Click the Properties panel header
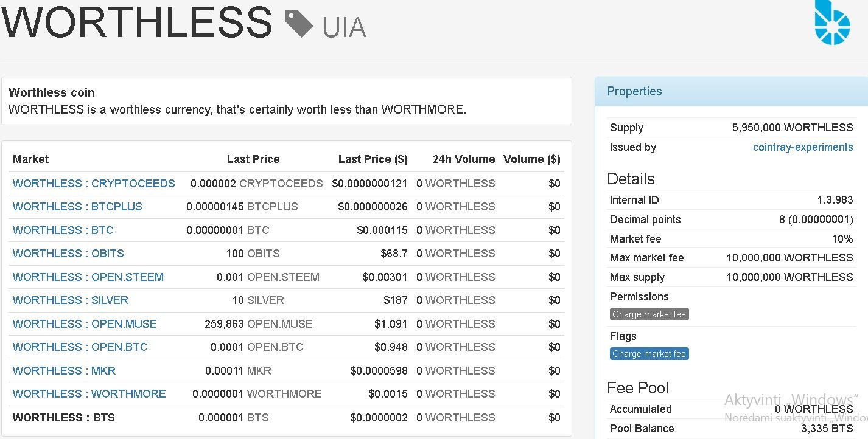Image resolution: width=868 pixels, height=439 pixels. [x=731, y=92]
